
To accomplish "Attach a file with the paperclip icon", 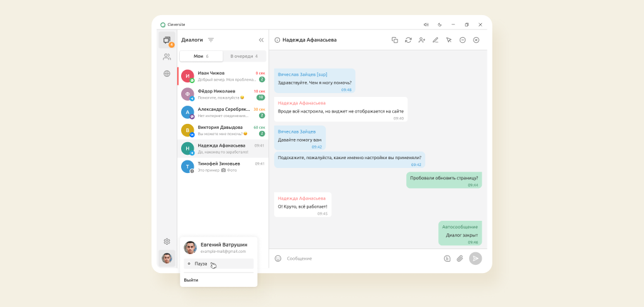I will [460, 258].
